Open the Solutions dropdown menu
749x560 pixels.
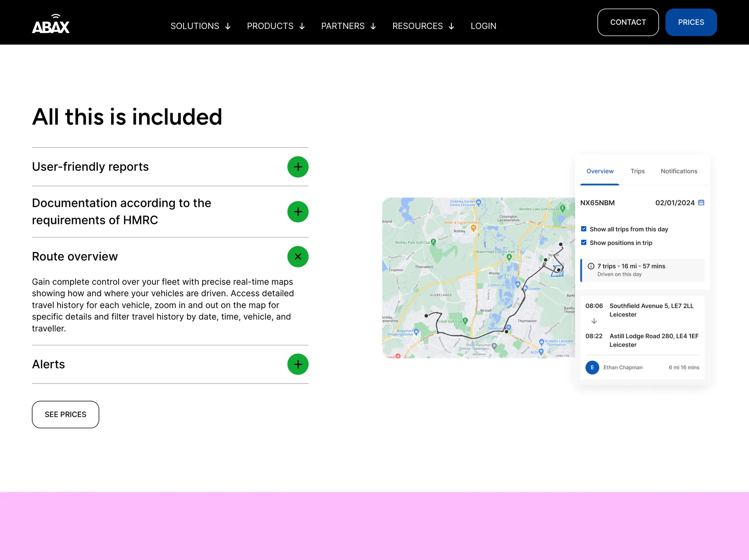(x=200, y=26)
